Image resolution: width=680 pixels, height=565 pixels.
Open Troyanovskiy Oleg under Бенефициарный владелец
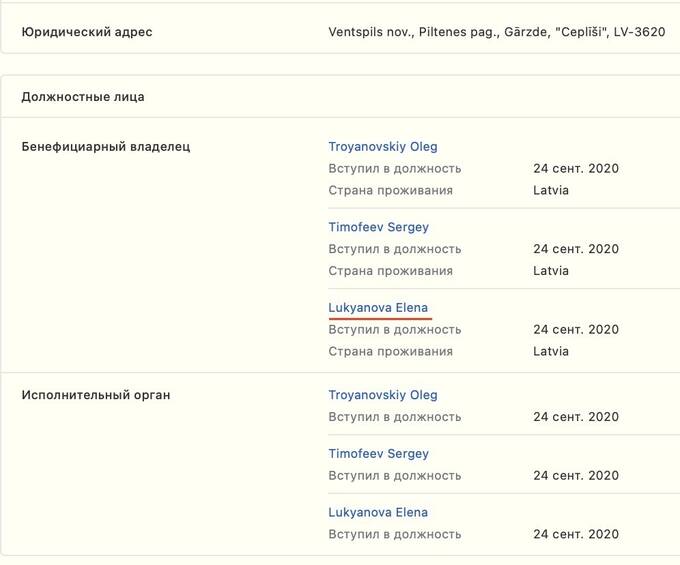click(x=382, y=147)
